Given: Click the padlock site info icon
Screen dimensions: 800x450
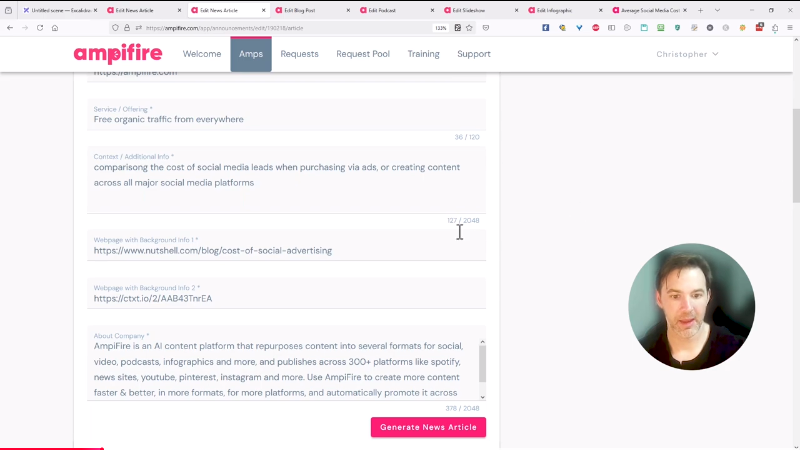Looking at the screenshot, I should coord(127,28).
